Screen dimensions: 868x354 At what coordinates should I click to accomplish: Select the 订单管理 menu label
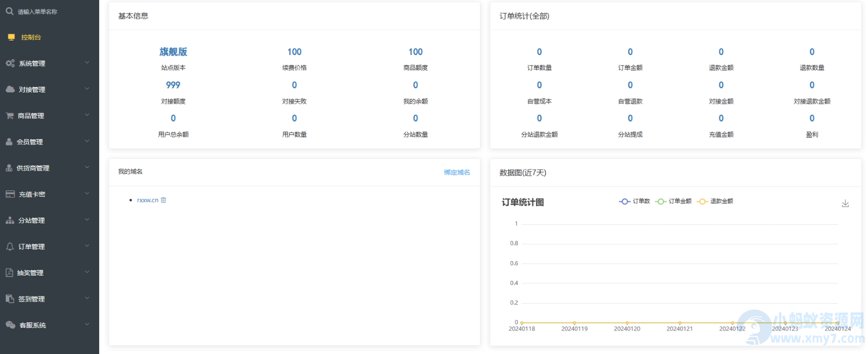(x=32, y=247)
